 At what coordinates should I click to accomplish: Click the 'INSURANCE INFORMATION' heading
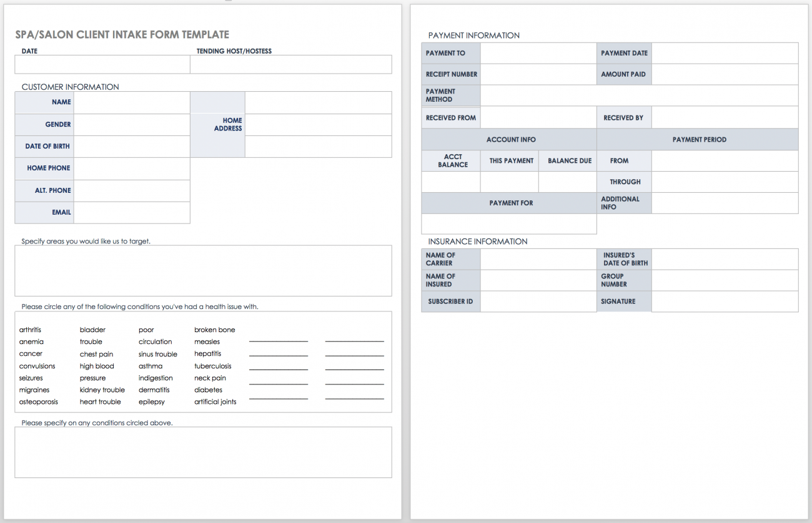coord(478,242)
